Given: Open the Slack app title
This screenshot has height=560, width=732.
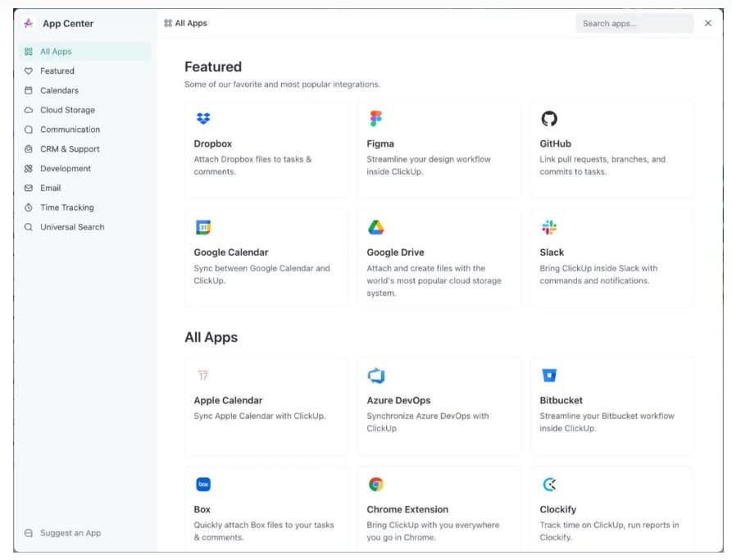Looking at the screenshot, I should point(552,253).
